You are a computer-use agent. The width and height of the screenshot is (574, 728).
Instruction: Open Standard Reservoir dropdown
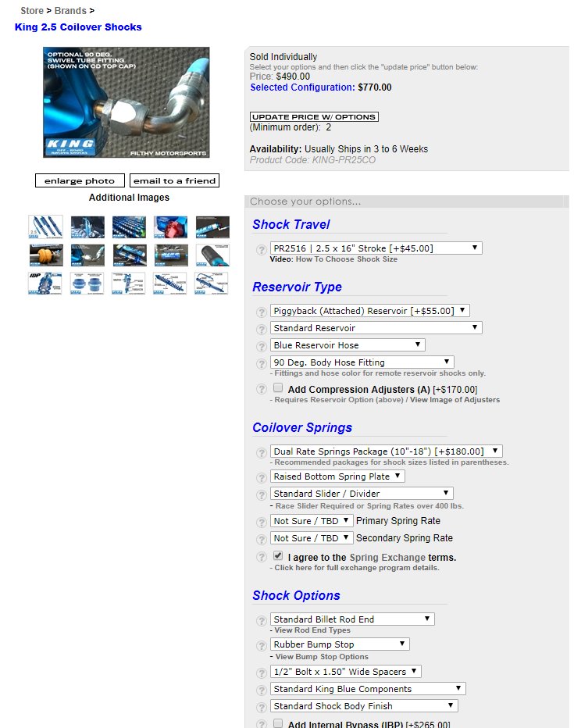(x=376, y=328)
